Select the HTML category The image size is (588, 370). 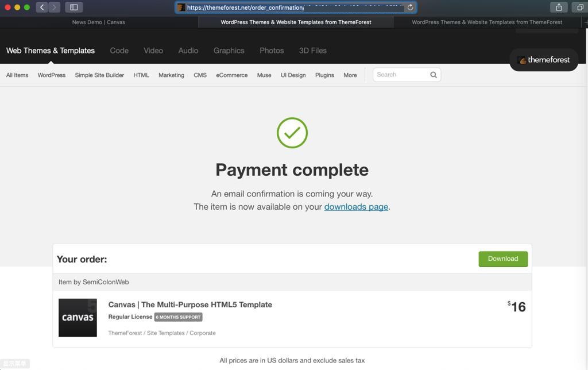(x=141, y=75)
